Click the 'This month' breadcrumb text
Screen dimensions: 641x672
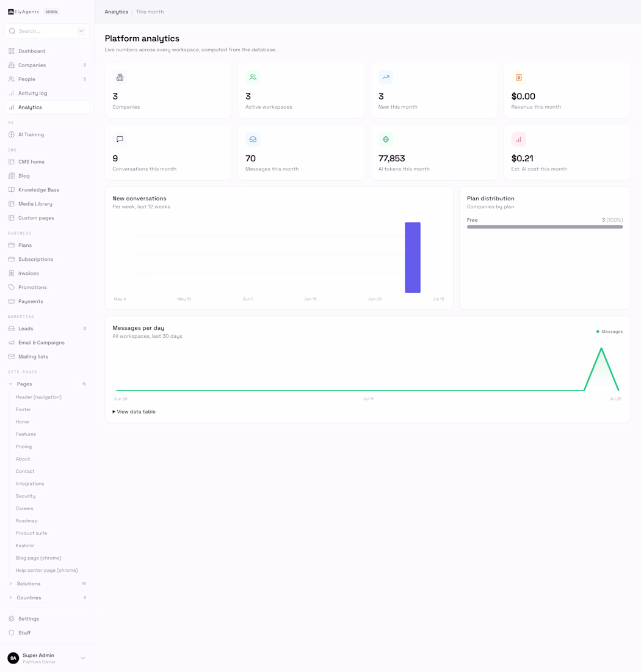(150, 12)
